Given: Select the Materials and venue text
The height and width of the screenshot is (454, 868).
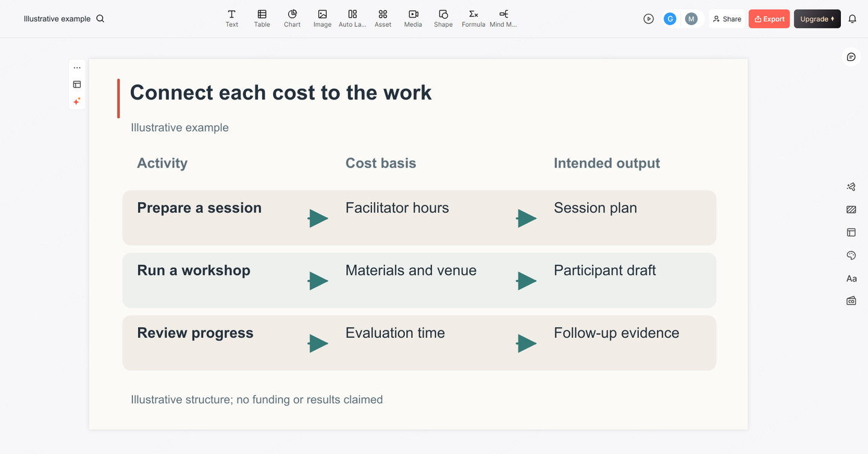Looking at the screenshot, I should tap(411, 270).
